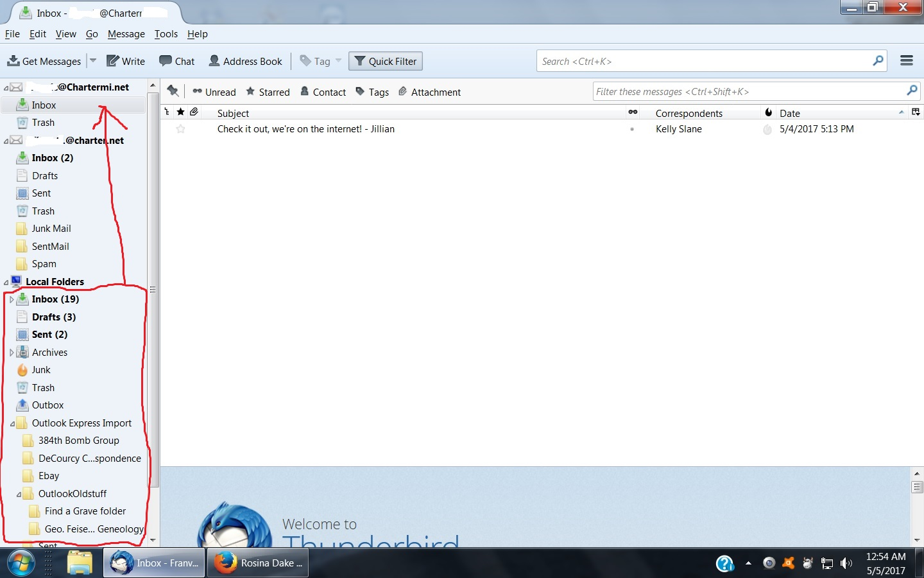
Task: Open the network connection tray icon
Action: [x=827, y=563]
